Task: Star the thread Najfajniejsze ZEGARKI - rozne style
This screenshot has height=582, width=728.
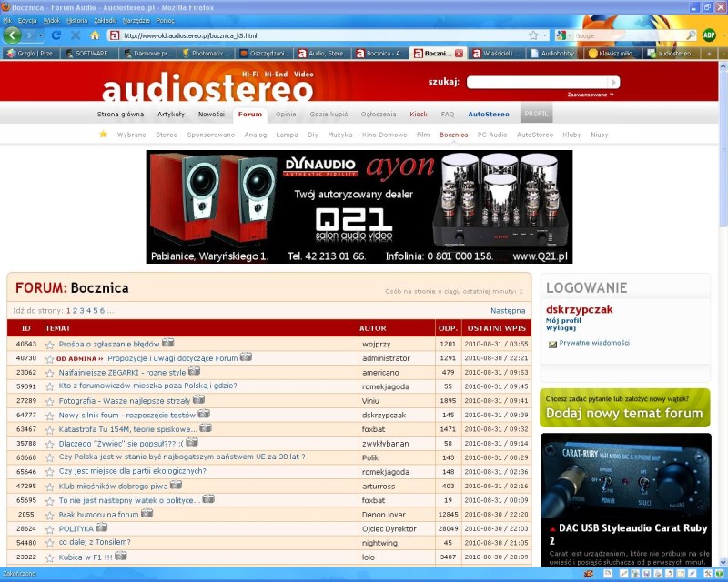Action: [x=50, y=373]
